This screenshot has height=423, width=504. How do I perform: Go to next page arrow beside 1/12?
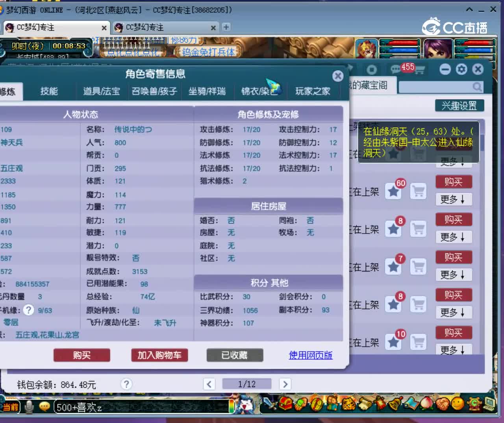pyautogui.click(x=285, y=384)
